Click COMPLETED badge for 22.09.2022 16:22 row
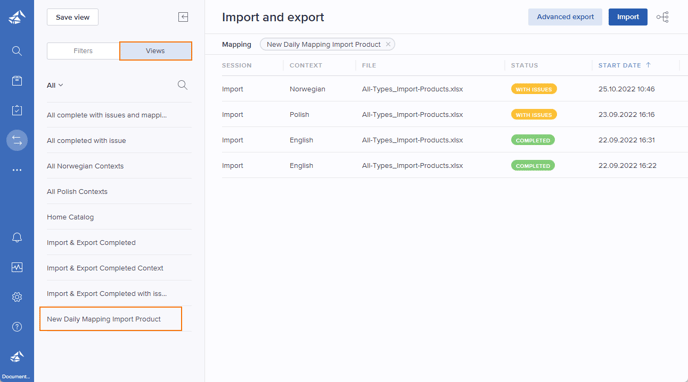This screenshot has width=688, height=382. 533,165
